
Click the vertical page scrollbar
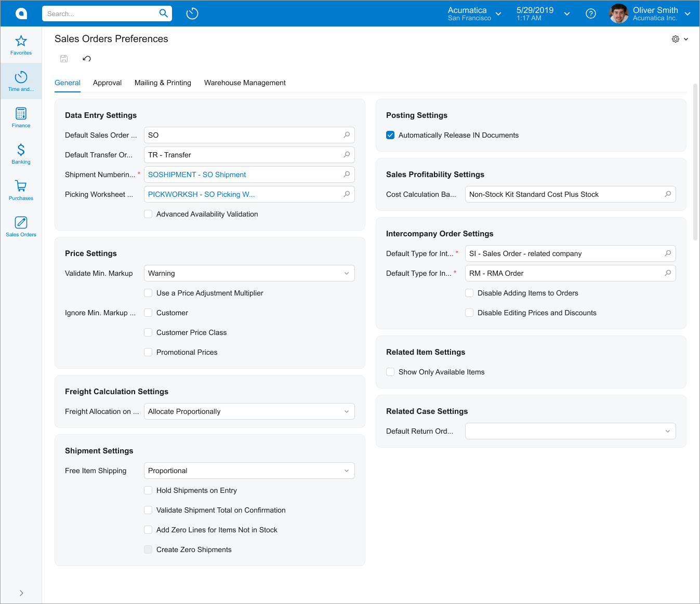tap(695, 161)
